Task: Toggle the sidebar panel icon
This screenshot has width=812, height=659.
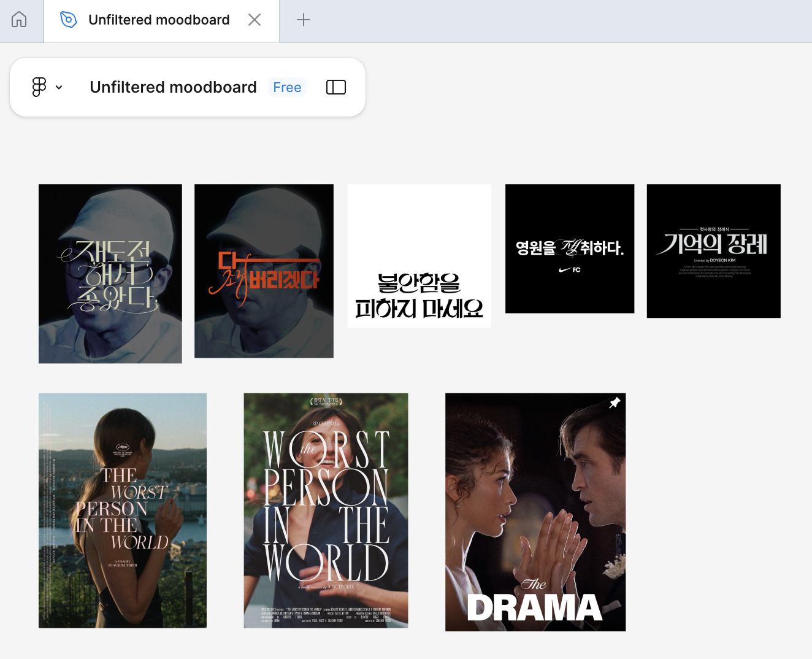Action: coord(335,87)
